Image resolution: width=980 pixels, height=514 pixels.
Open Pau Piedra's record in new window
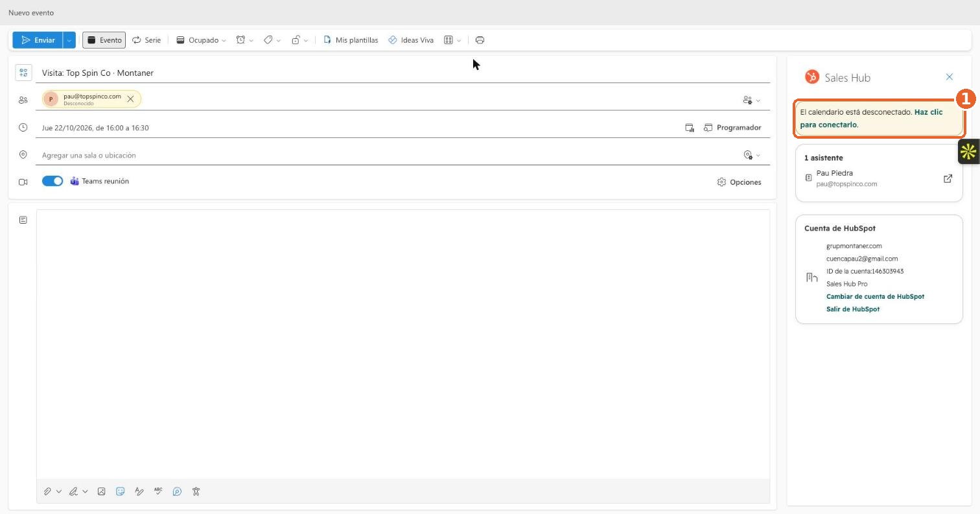coord(948,178)
